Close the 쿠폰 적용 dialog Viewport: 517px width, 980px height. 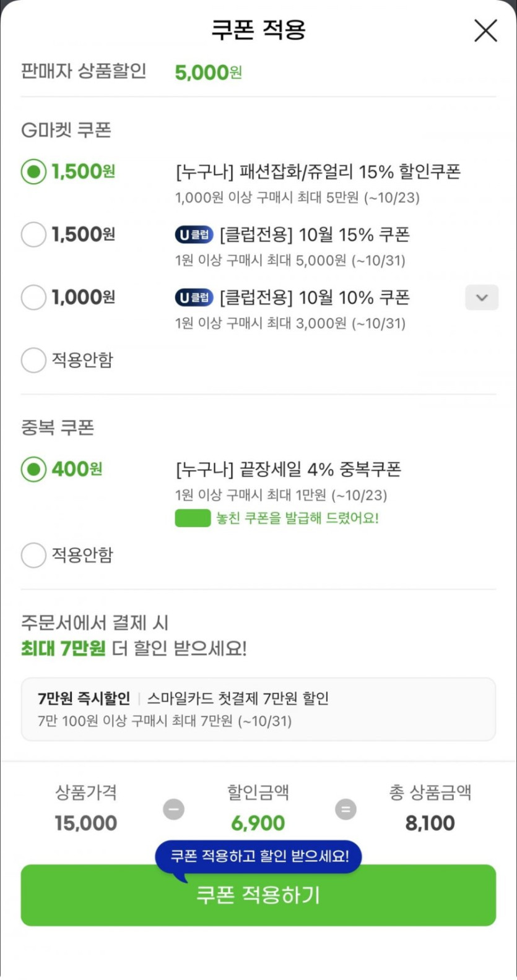click(485, 30)
